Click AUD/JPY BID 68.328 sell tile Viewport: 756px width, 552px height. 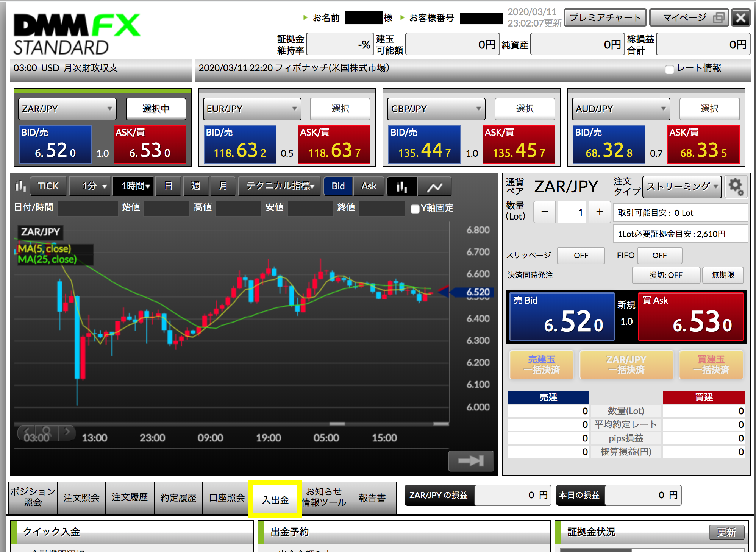pyautogui.click(x=609, y=144)
